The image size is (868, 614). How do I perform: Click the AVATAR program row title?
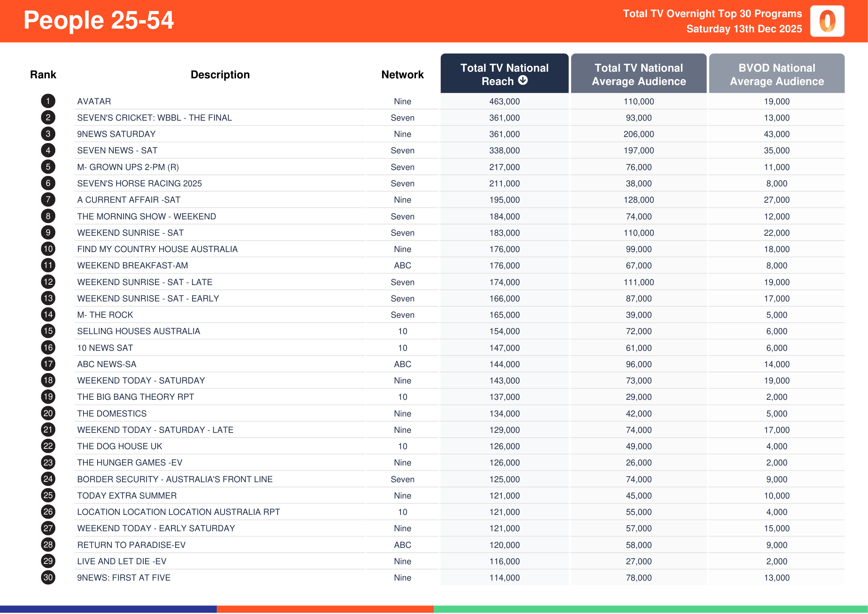[x=94, y=101]
